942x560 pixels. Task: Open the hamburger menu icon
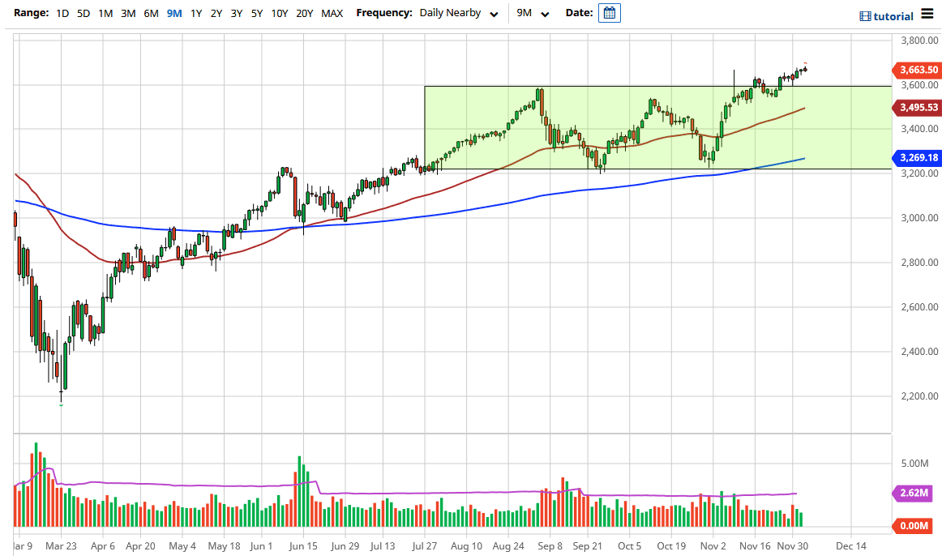(927, 15)
